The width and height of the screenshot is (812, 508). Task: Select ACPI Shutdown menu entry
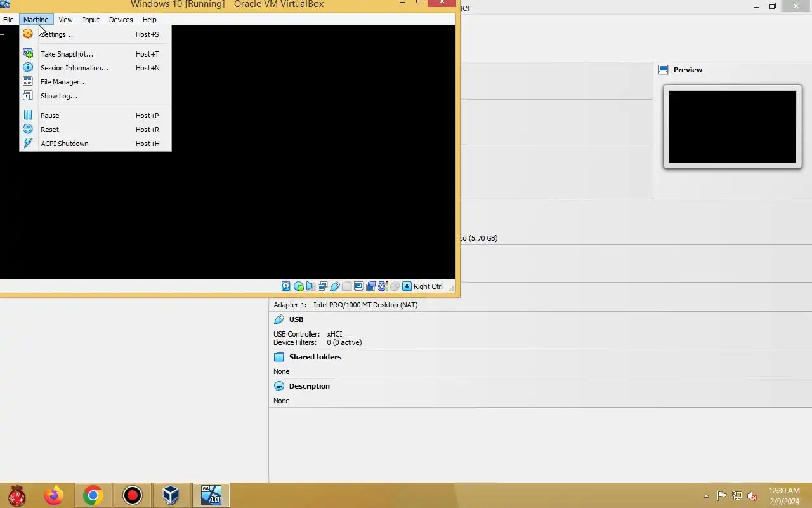click(95, 144)
